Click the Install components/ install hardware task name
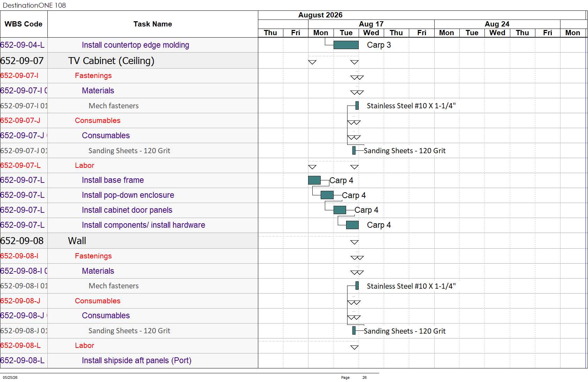Viewport: 588px width, 382px height. point(144,225)
